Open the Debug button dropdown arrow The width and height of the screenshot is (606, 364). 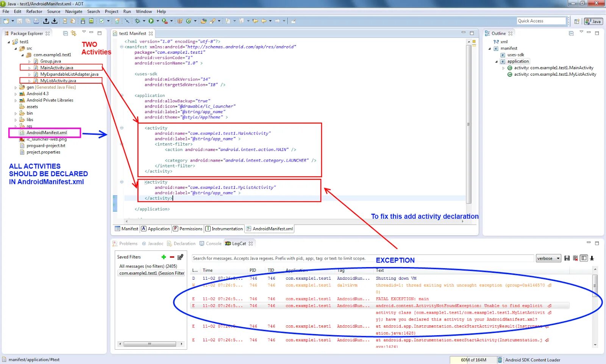click(144, 21)
